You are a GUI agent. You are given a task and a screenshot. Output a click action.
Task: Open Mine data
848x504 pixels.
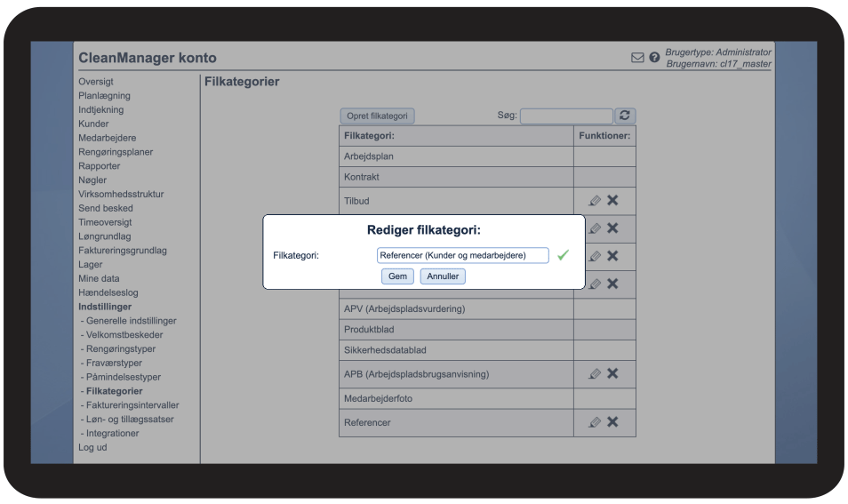(x=99, y=278)
